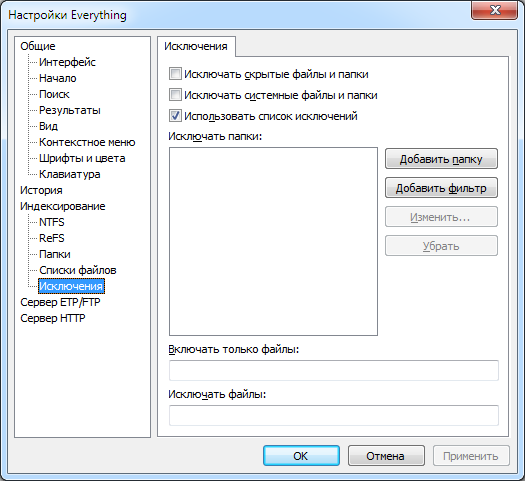Click the Добавить папку button

[x=441, y=159]
